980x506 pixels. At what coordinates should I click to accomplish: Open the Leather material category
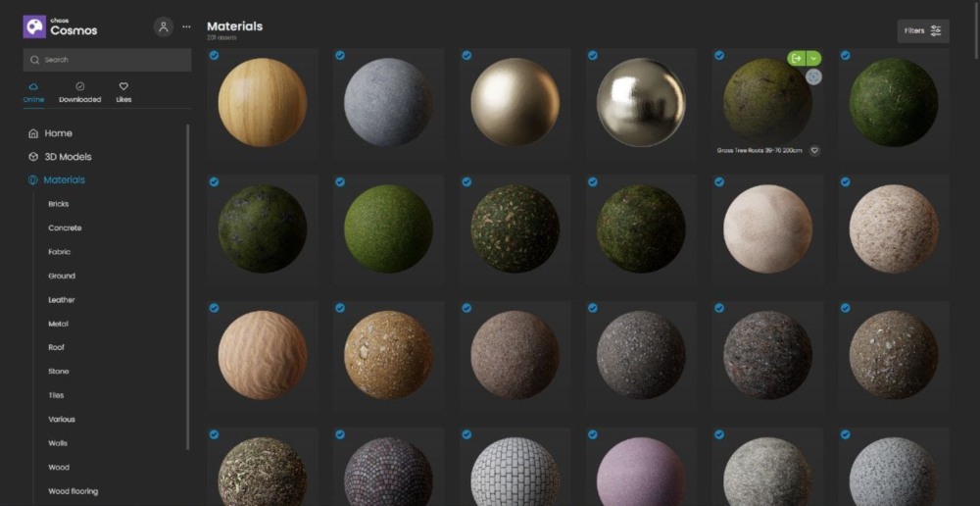[61, 300]
